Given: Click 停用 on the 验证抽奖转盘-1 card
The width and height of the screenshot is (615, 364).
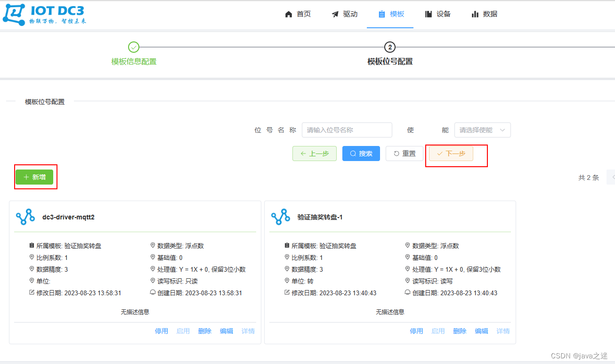Looking at the screenshot, I should (x=417, y=331).
